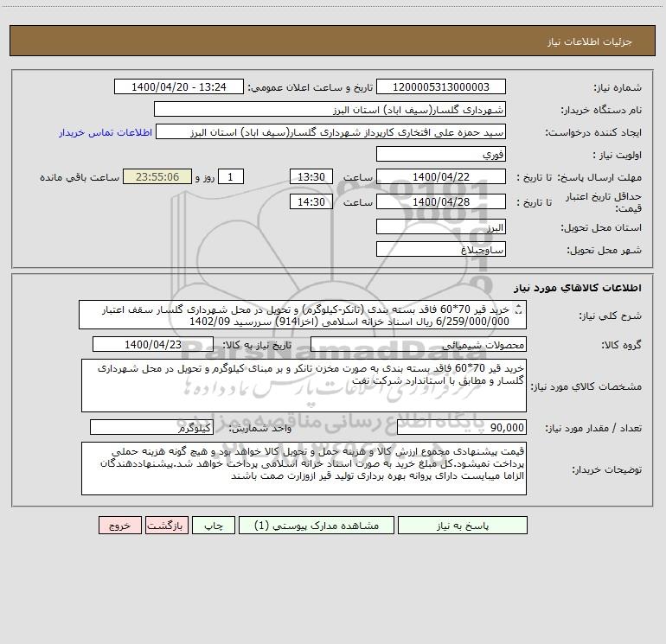Screen dimensions: 666x644
Task: Click the need date field 1400/04/23
Action: pos(153,344)
